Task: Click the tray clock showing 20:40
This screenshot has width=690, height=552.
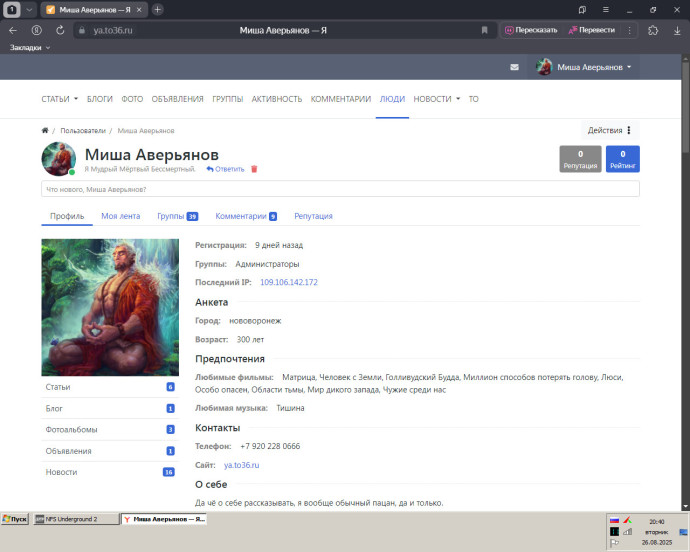Action: click(657, 522)
